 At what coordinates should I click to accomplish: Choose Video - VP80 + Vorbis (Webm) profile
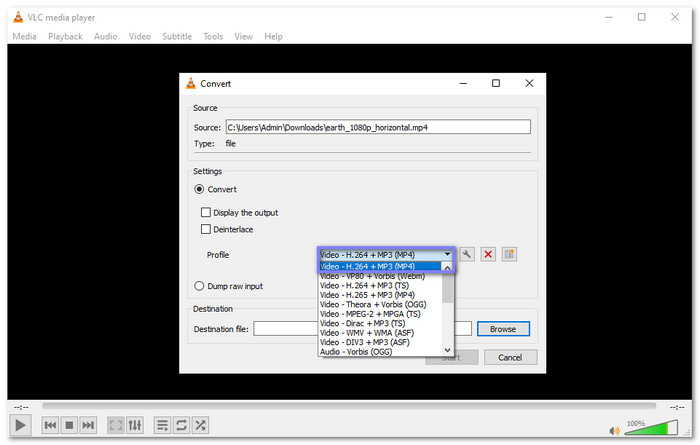click(x=380, y=276)
